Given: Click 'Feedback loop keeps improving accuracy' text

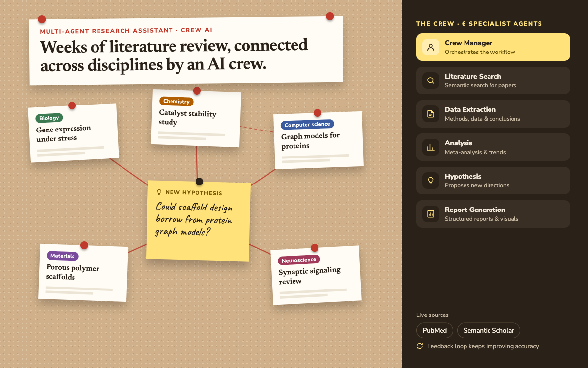Looking at the screenshot, I should [x=483, y=346].
